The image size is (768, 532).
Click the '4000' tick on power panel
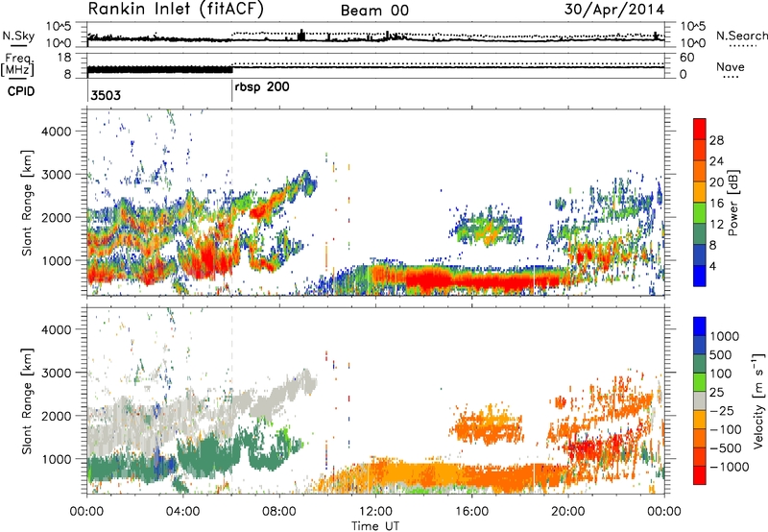pos(57,132)
